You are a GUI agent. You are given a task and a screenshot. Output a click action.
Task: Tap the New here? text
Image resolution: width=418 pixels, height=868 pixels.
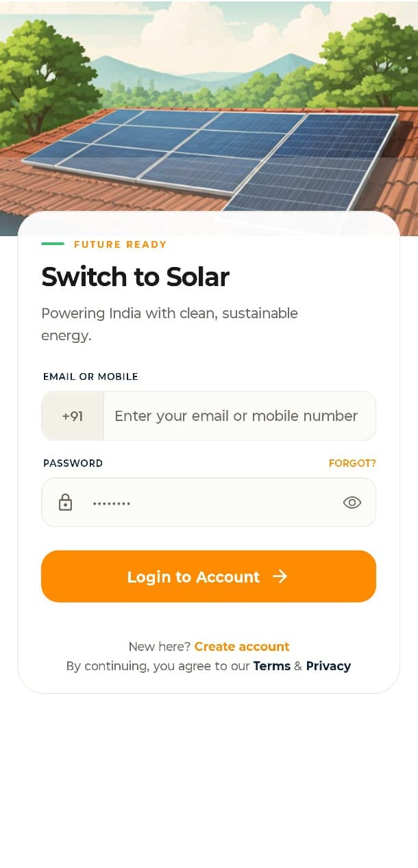pyautogui.click(x=160, y=646)
